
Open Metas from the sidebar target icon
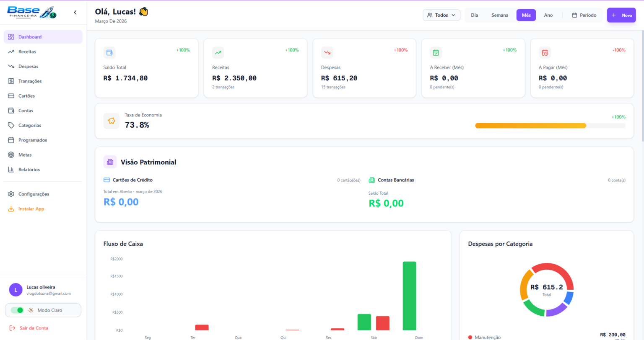[11, 155]
